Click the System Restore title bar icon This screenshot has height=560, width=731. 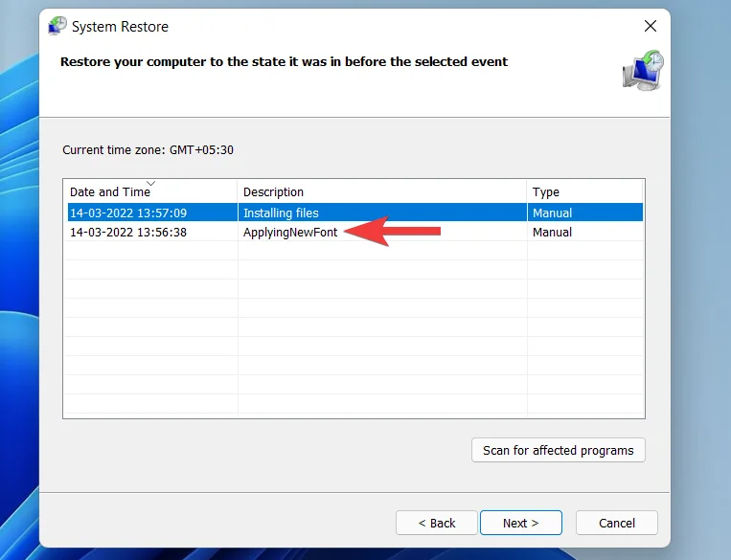57,26
